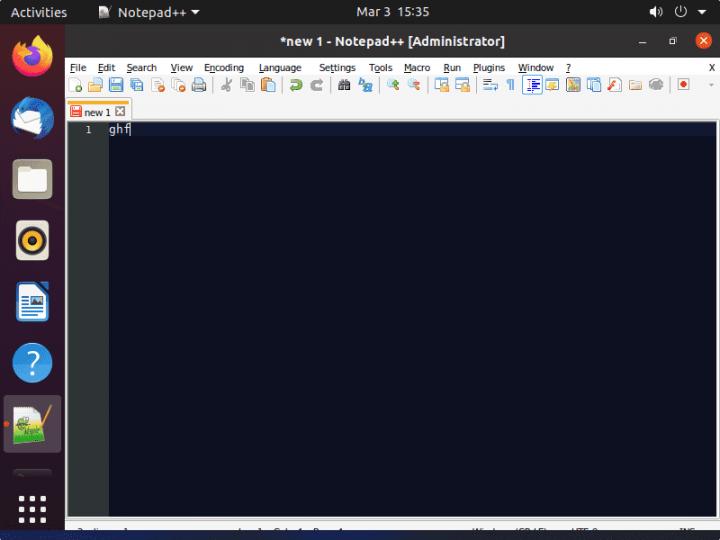
Task: Toggle the indent guide button
Action: click(532, 85)
